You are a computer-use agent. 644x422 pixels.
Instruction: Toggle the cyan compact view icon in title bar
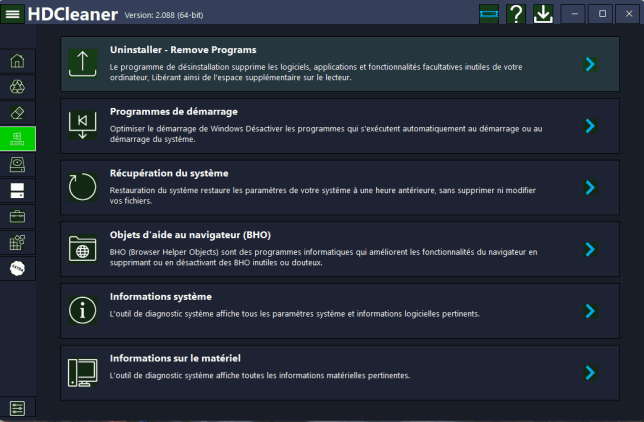(488, 14)
